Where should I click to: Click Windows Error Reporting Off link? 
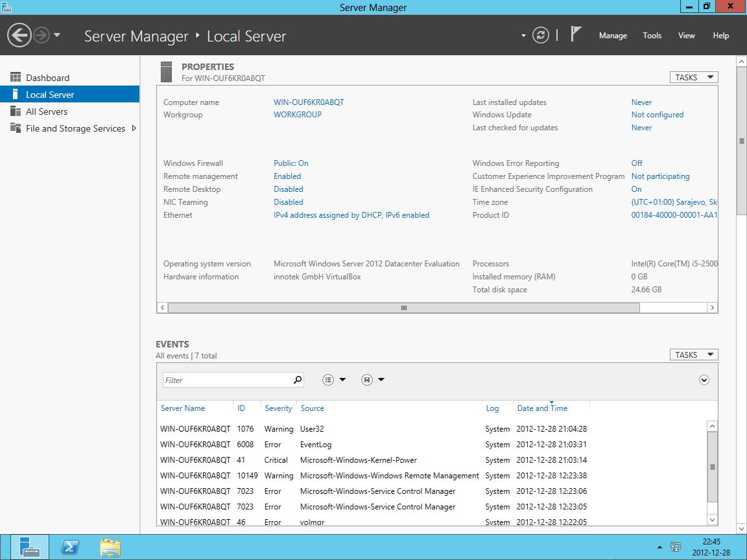[x=637, y=163]
